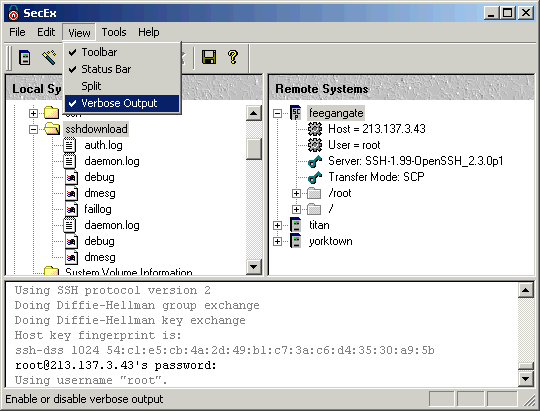Viewport: 540px width, 411px height.
Task: Click the last dmesg file icon
Action: (x=71, y=257)
